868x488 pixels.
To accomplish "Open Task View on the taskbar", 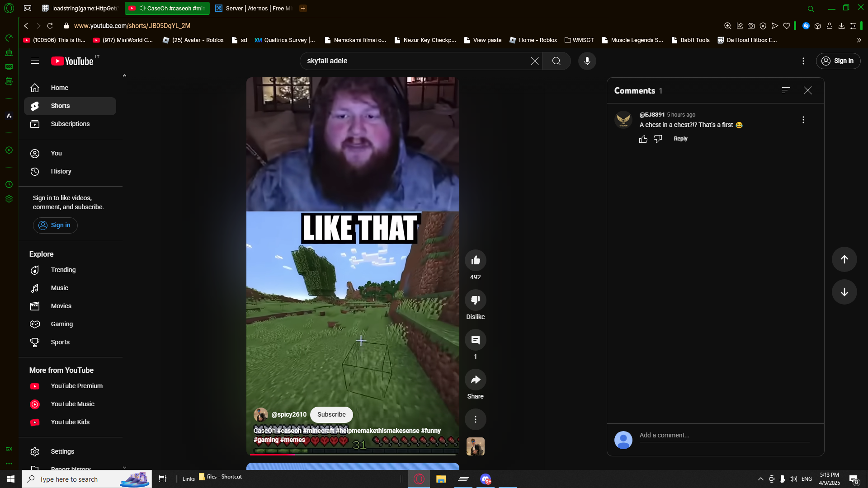I will (163, 479).
